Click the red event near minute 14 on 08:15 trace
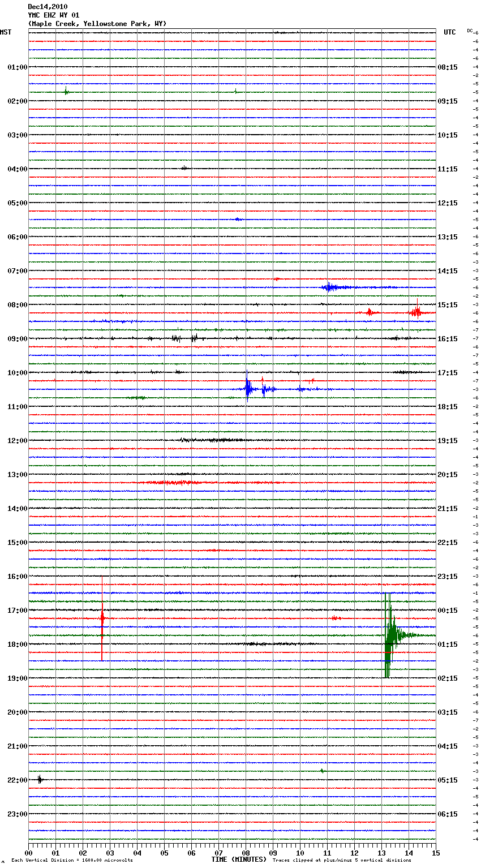The width and height of the screenshot is (481, 868). (416, 312)
